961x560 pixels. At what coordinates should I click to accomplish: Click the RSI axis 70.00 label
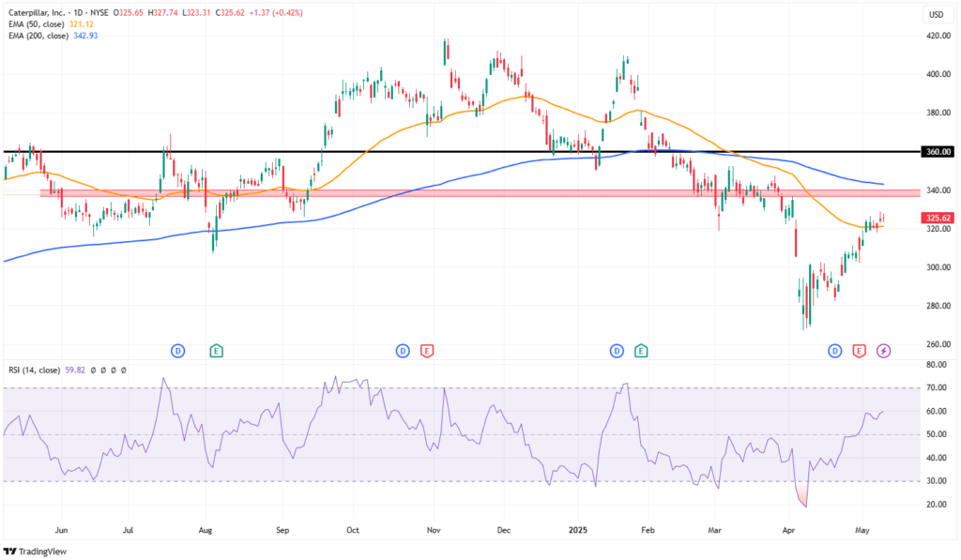[936, 387]
